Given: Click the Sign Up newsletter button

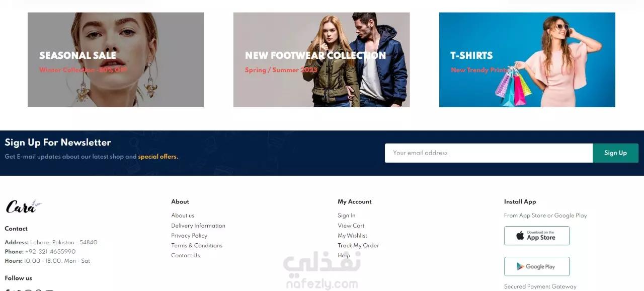Looking at the screenshot, I should pos(615,153).
